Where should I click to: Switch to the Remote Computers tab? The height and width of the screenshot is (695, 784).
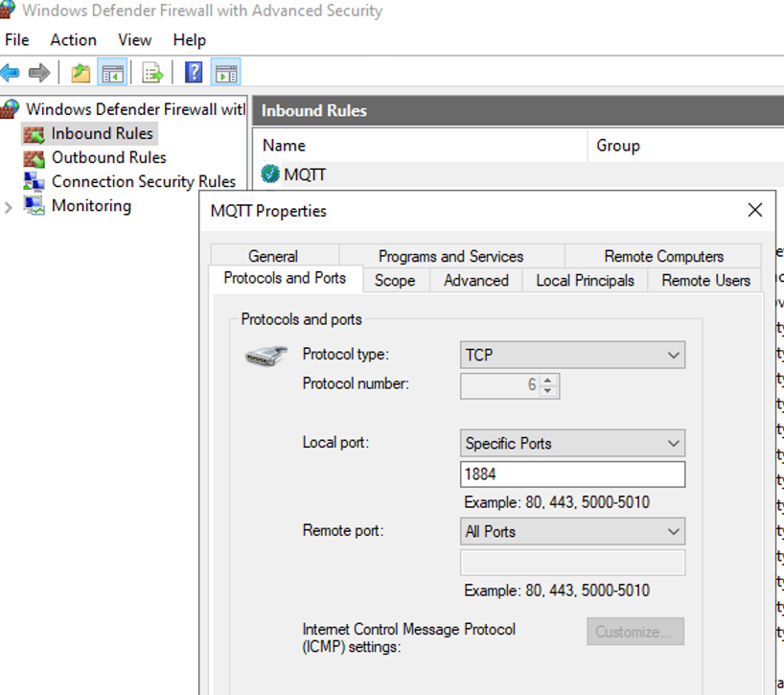coord(663,256)
